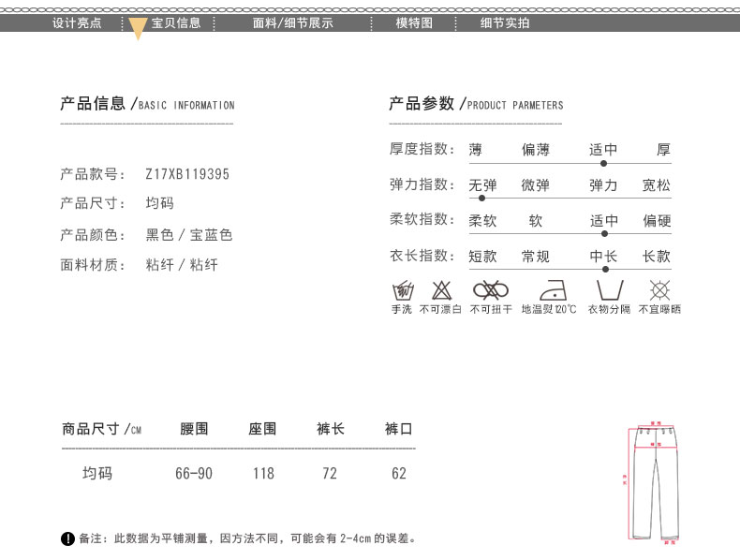Click elasticity option 弹力

click(x=603, y=184)
